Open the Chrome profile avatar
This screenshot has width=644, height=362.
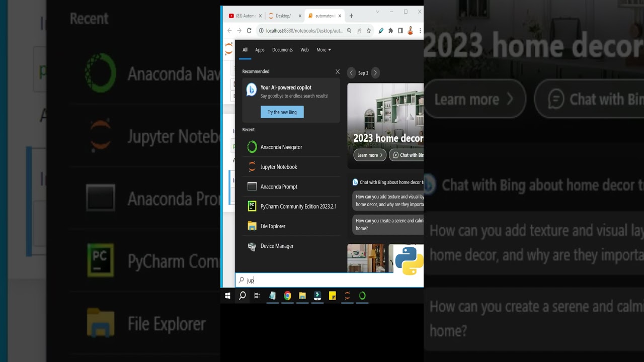pos(410,31)
